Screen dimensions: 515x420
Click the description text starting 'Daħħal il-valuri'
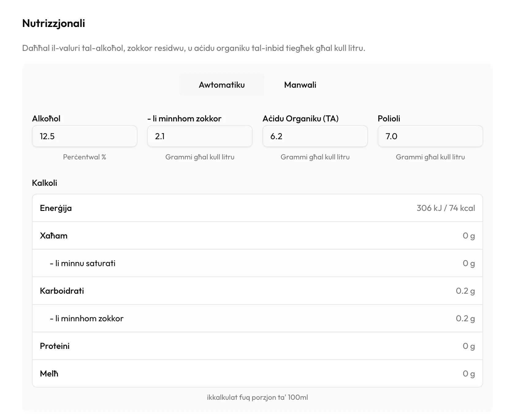coord(194,48)
